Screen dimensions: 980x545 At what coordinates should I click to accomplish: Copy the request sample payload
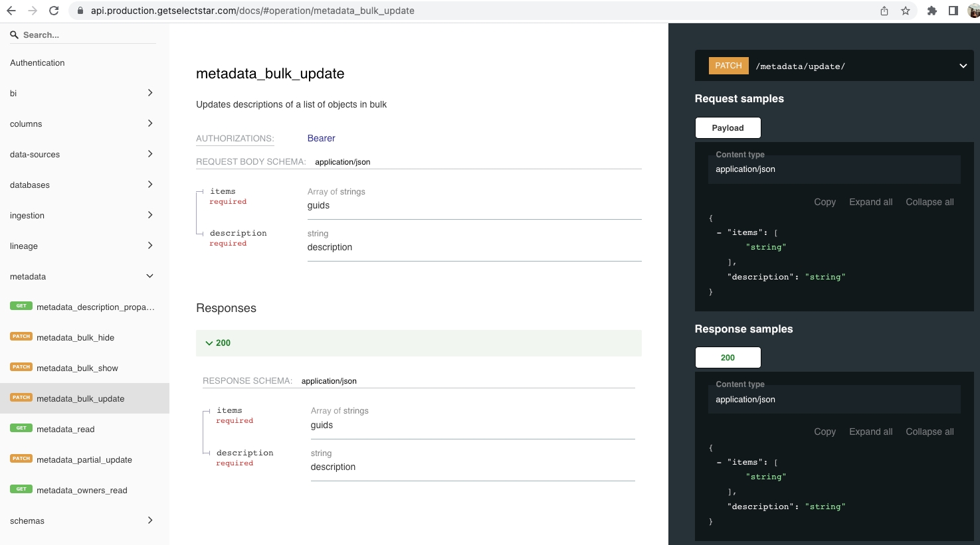(x=825, y=202)
